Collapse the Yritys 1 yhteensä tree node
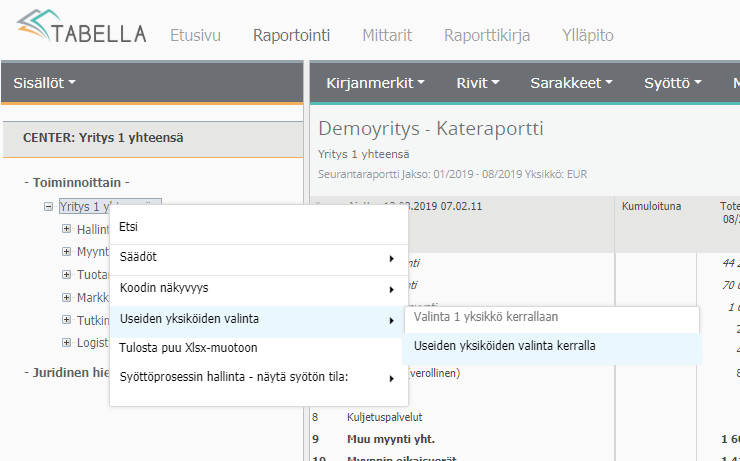Image resolution: width=740 pixels, height=461 pixels. 48,207
